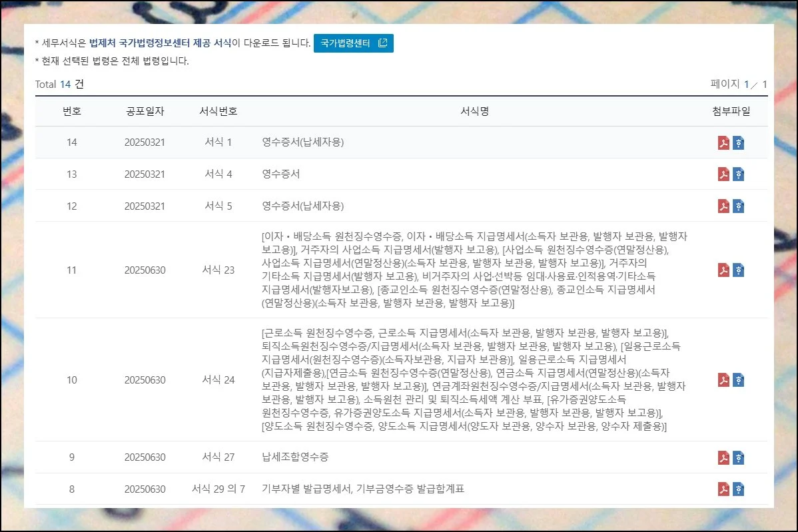
Task: Download the PDF file for 서식 1
Action: [x=723, y=142]
